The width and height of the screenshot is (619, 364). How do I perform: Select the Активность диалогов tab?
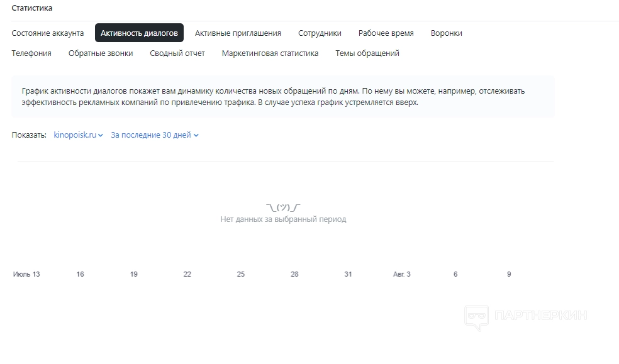coord(139,33)
